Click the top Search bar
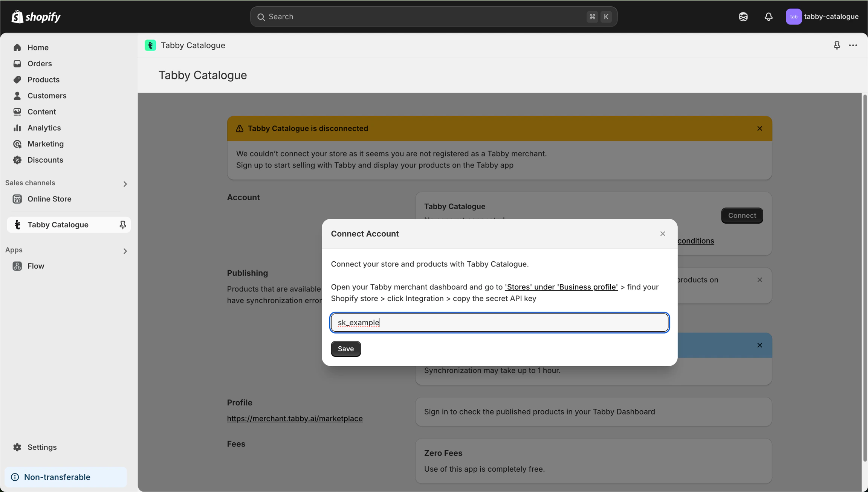This screenshot has width=868, height=492. [433, 17]
